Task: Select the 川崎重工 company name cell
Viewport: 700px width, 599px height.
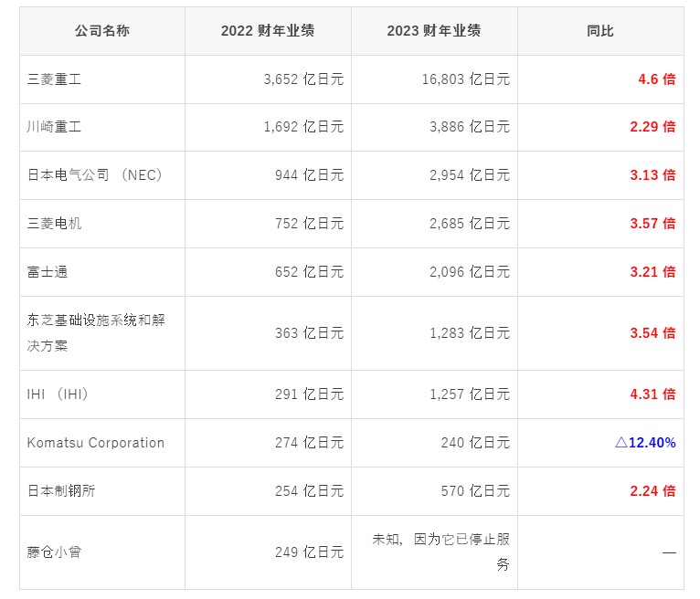Action: (x=102, y=127)
